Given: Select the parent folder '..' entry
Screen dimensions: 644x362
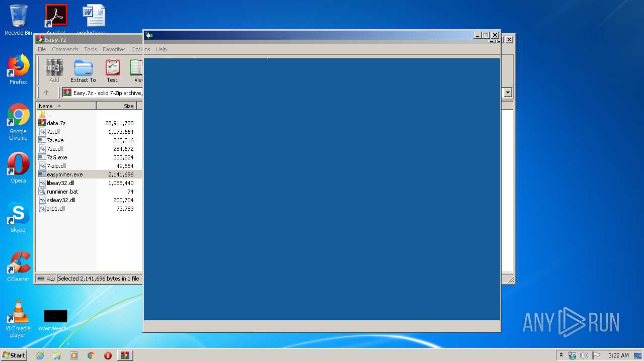Looking at the screenshot, I should point(46,115).
